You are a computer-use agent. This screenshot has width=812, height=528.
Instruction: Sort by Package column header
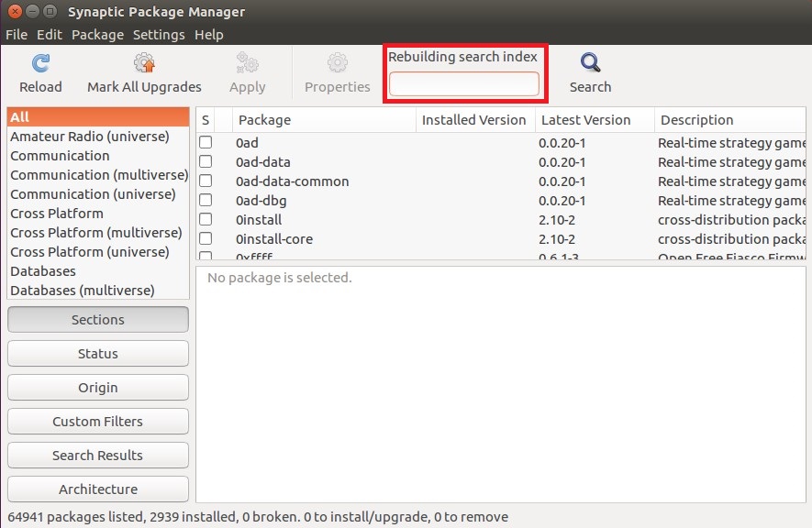point(324,120)
